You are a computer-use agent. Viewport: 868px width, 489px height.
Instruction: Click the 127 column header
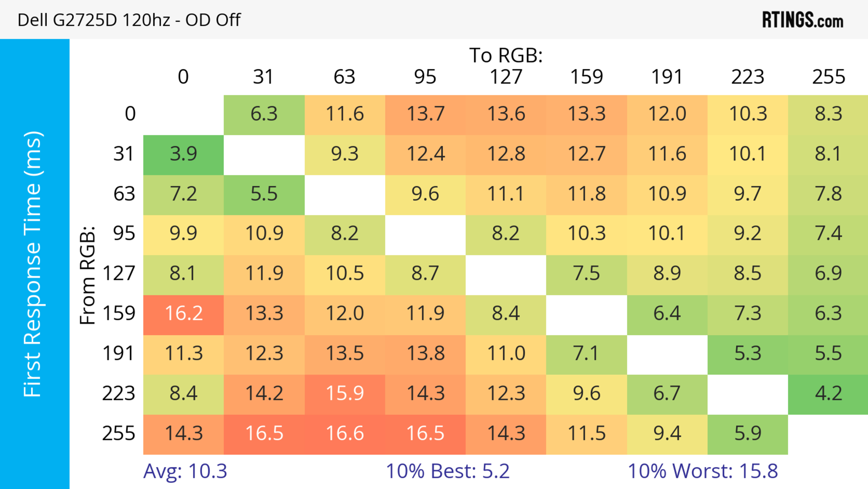click(506, 77)
